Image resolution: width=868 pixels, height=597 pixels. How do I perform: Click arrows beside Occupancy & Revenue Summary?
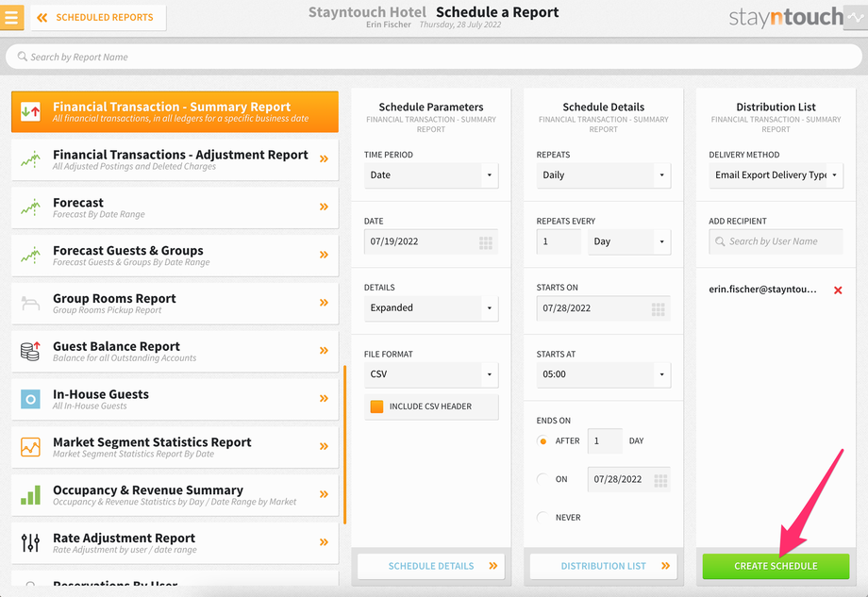coord(324,494)
